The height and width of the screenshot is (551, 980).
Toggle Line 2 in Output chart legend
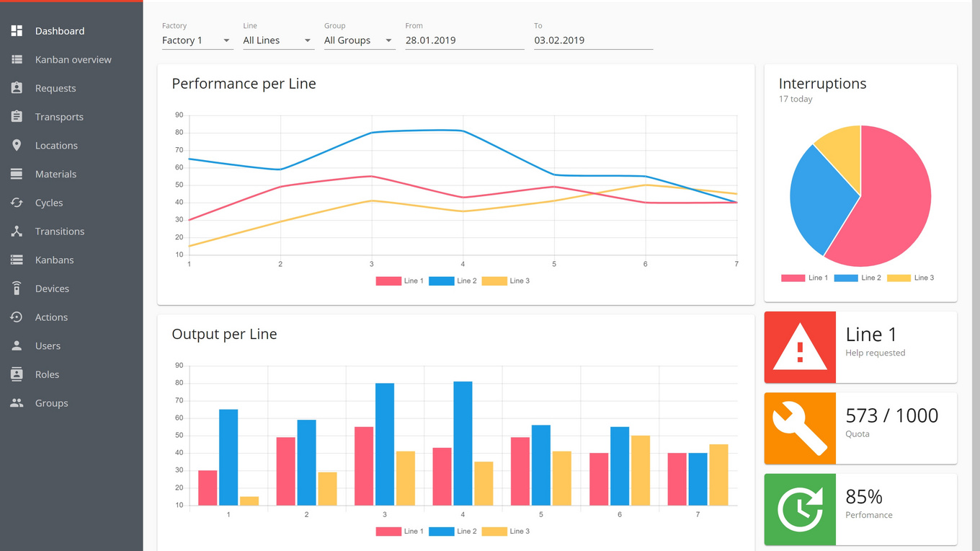pyautogui.click(x=453, y=531)
